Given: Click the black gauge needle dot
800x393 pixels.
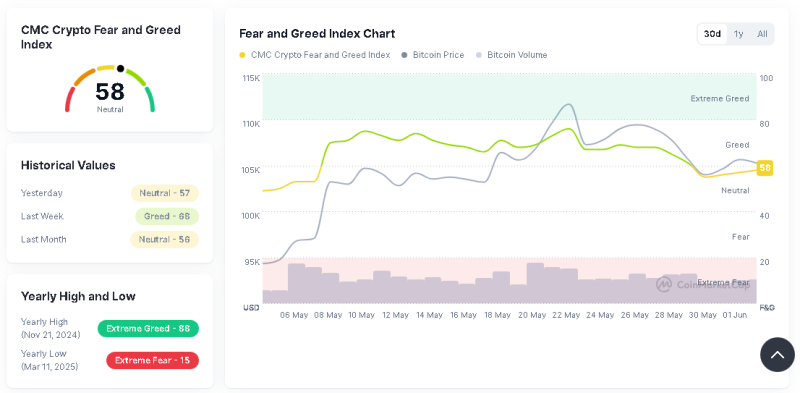Looking at the screenshot, I should tap(120, 68).
